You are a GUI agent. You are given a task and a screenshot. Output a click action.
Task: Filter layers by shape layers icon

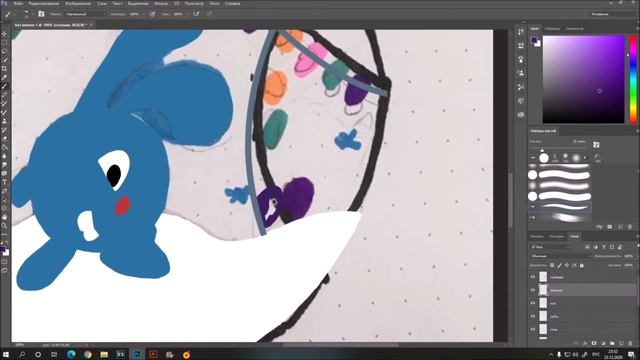612,247
